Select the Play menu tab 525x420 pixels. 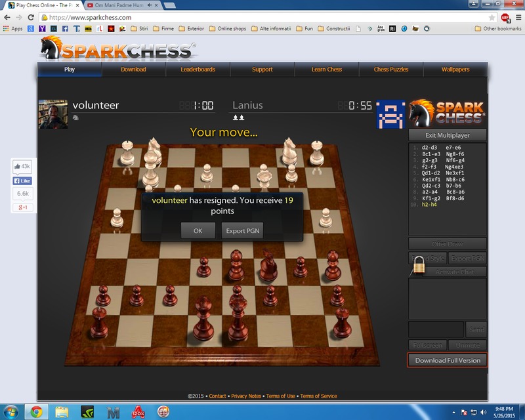tap(70, 70)
